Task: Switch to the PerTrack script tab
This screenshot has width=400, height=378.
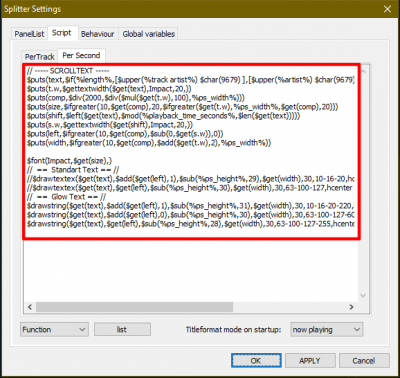Action: pos(39,57)
